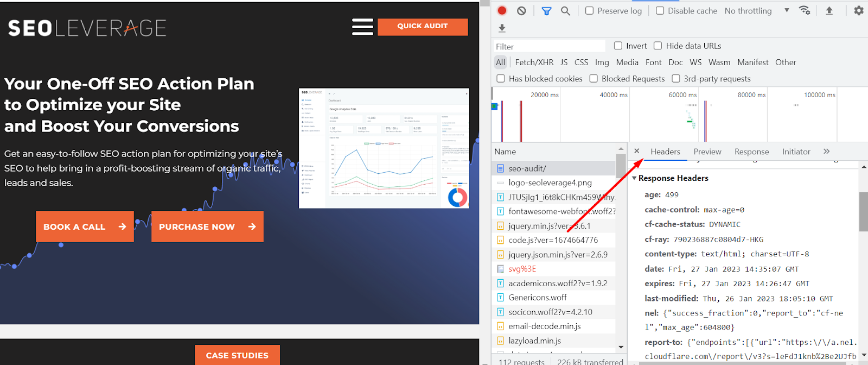Filter by JS requests
Viewport: 868px width, 365px height.
(564, 62)
